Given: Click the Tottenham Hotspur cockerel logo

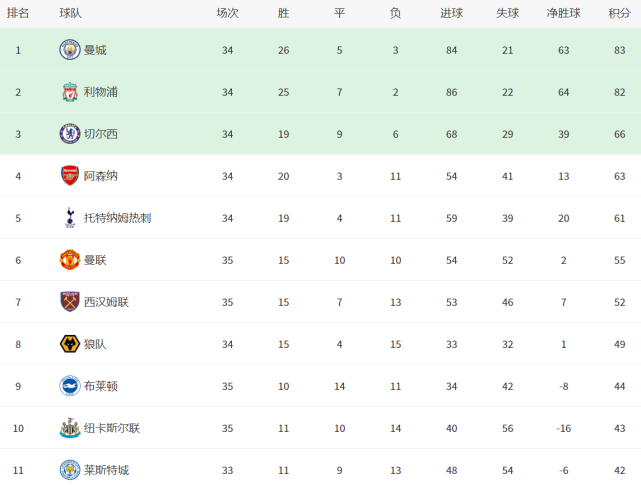Looking at the screenshot, I should tap(70, 218).
